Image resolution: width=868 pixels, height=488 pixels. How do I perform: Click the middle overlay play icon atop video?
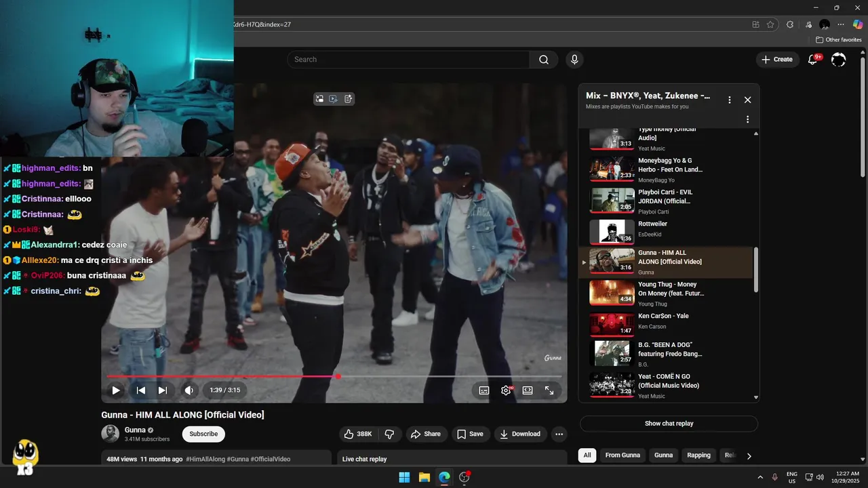(334, 99)
